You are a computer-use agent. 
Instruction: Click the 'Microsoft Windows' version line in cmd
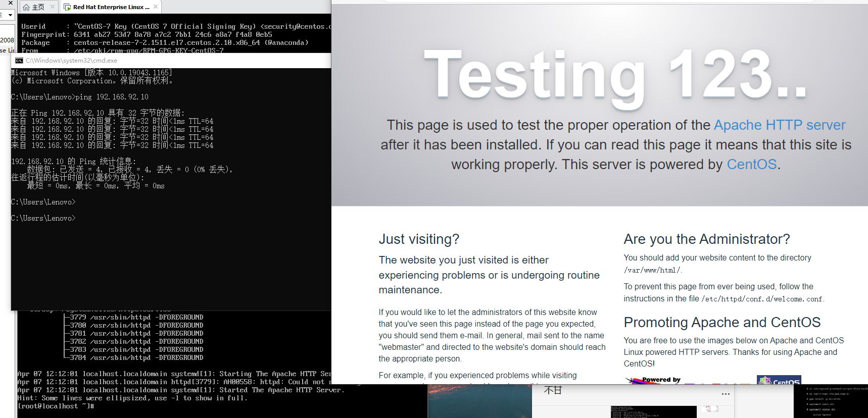(x=91, y=73)
